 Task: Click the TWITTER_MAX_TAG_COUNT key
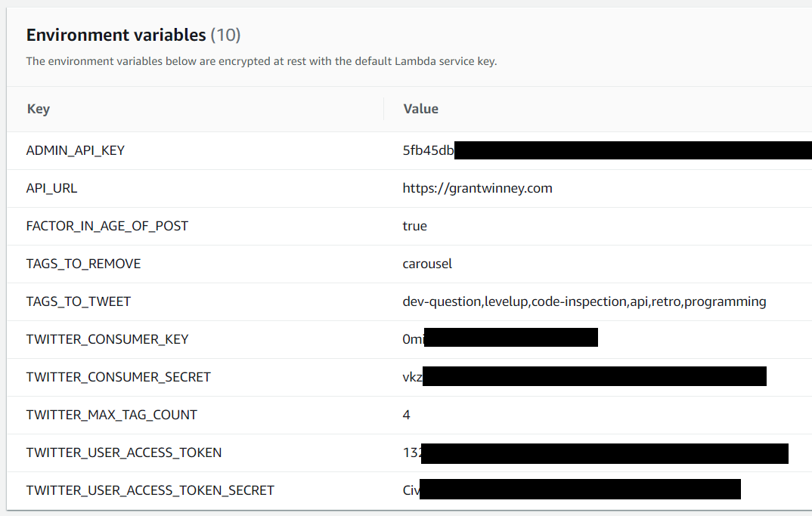tap(111, 415)
